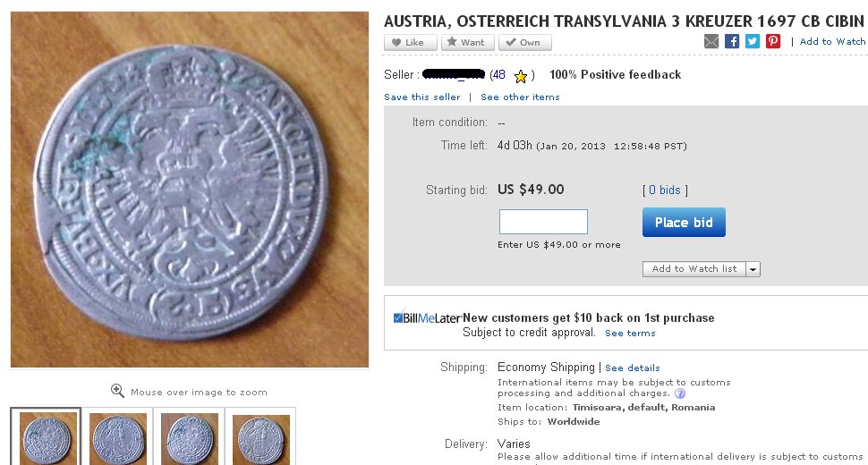Click Add to Watch list button
The height and width of the screenshot is (465, 868).
[694, 269]
